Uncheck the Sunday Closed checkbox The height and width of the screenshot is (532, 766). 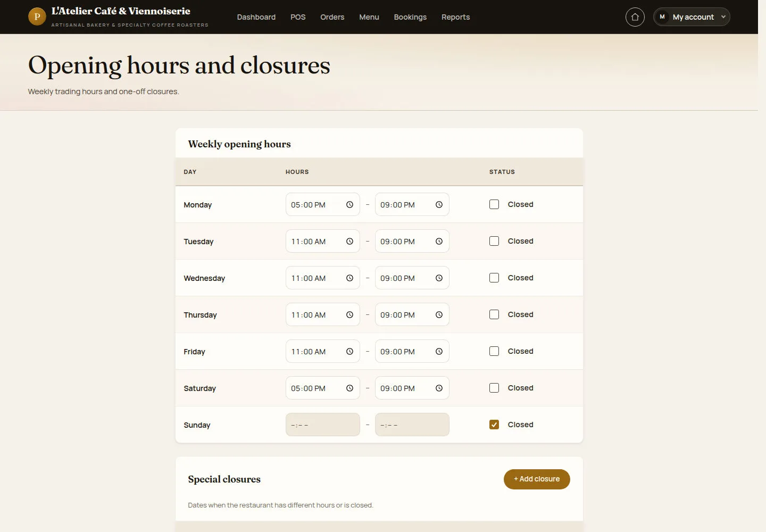494,425
